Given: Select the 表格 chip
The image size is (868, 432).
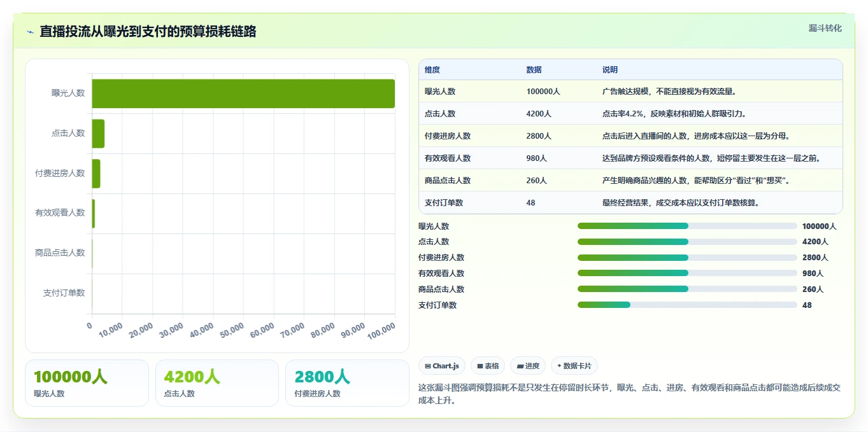Looking at the screenshot, I should (487, 366).
